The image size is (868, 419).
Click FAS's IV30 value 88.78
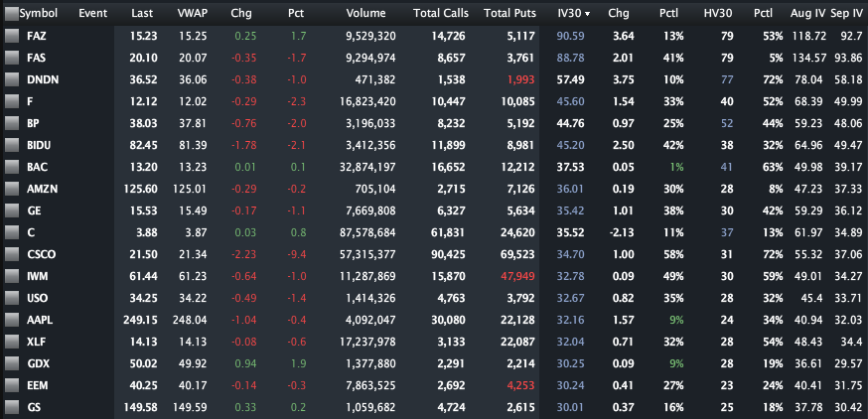click(570, 58)
